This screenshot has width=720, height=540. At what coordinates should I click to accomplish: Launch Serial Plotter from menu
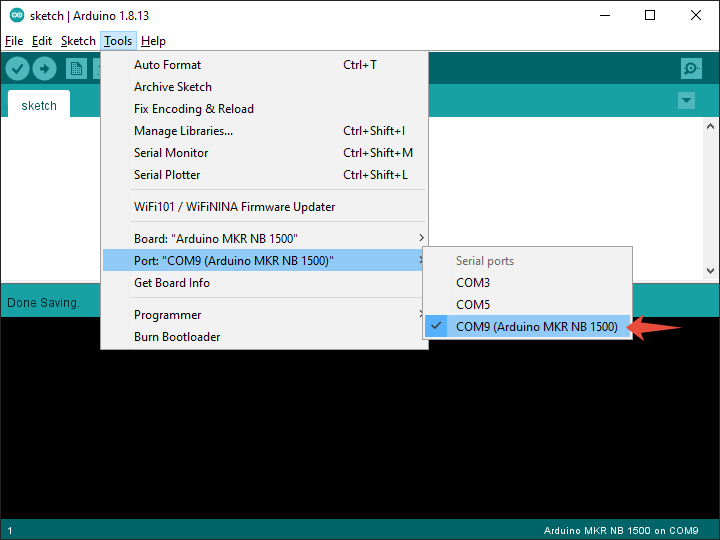(167, 175)
